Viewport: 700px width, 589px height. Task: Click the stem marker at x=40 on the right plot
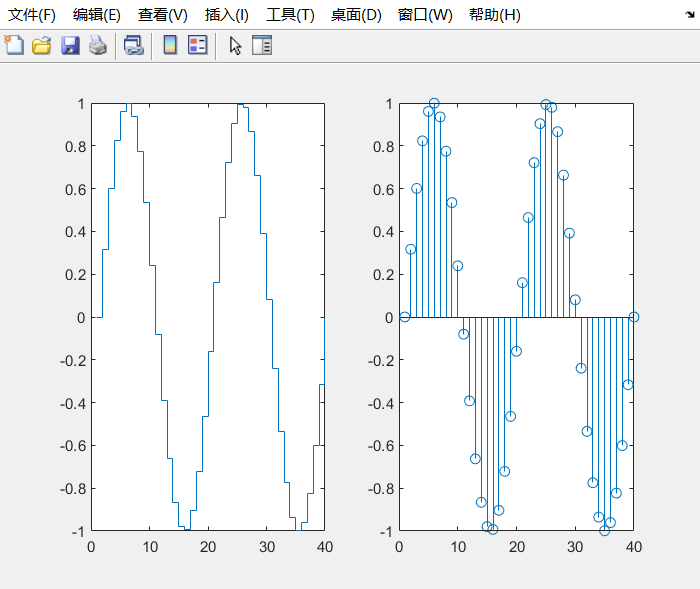tap(633, 317)
